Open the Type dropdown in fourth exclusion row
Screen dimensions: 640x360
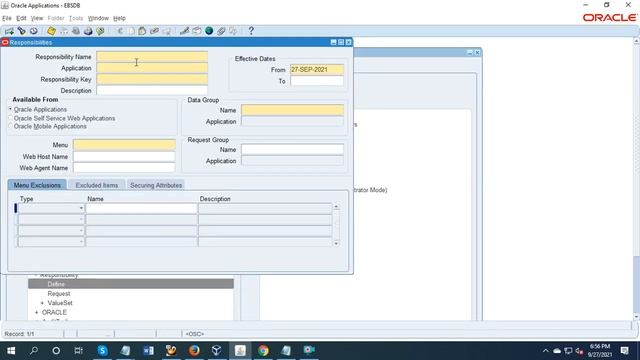coord(81,242)
